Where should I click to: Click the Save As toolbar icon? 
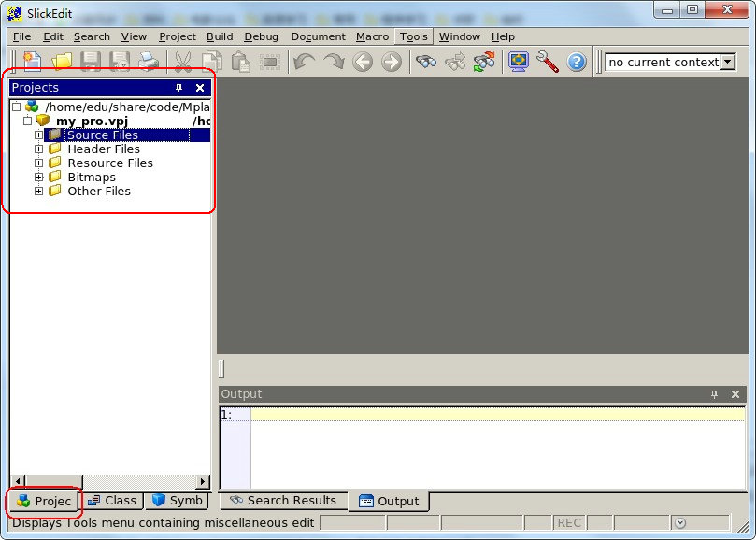pos(119,62)
